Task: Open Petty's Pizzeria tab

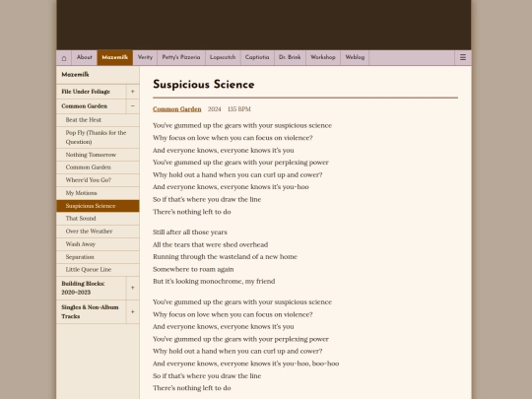Action: [181, 58]
